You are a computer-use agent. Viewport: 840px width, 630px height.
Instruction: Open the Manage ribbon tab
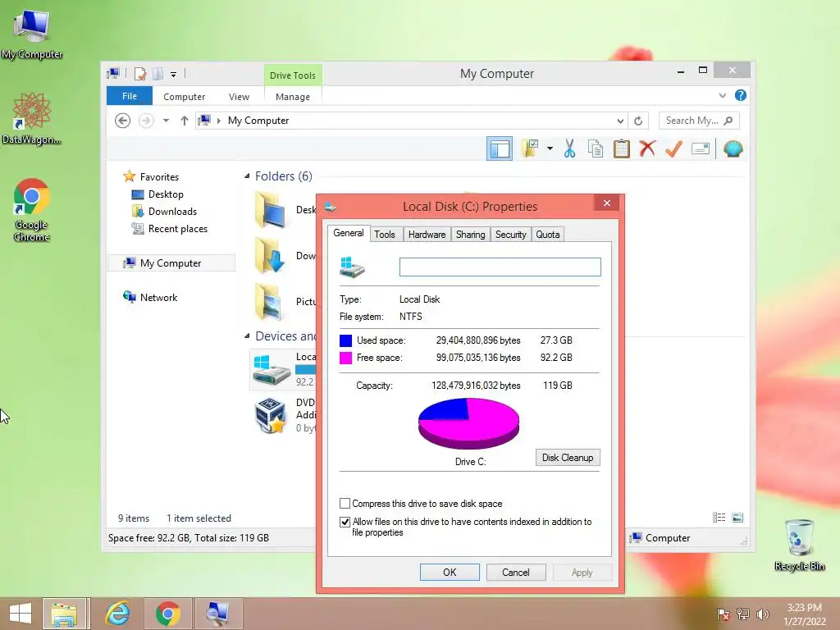[293, 97]
